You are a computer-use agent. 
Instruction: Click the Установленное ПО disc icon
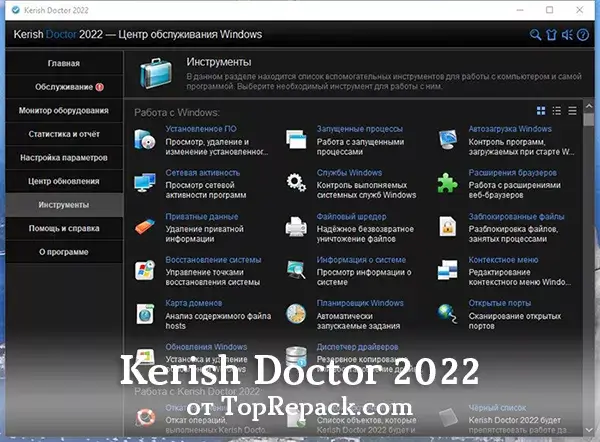click(145, 140)
